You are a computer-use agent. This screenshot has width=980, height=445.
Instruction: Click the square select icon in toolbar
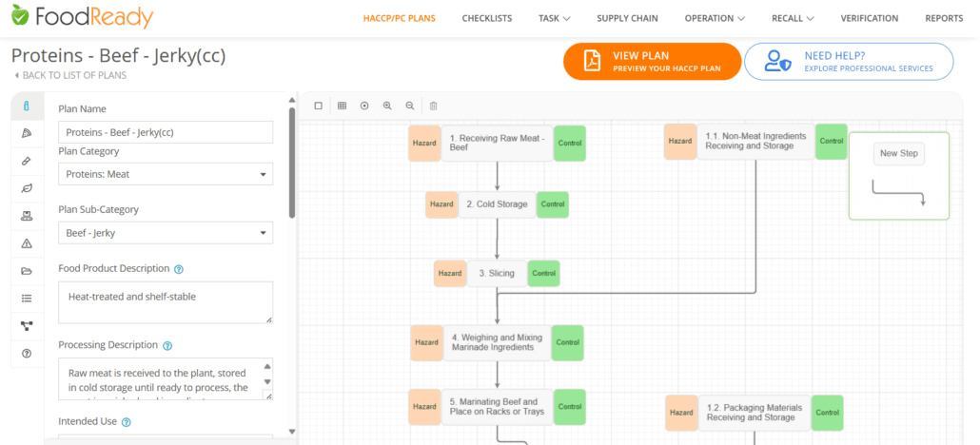coord(319,106)
